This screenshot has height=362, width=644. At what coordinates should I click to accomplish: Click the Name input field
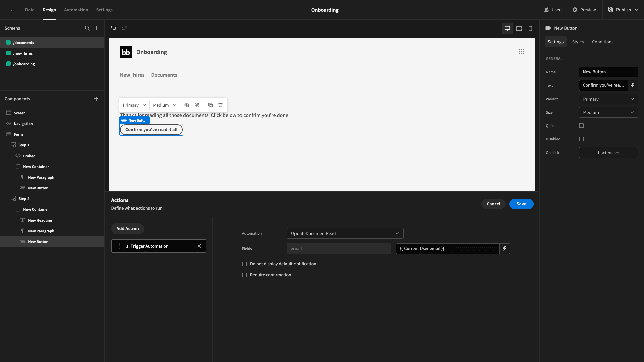pyautogui.click(x=608, y=72)
